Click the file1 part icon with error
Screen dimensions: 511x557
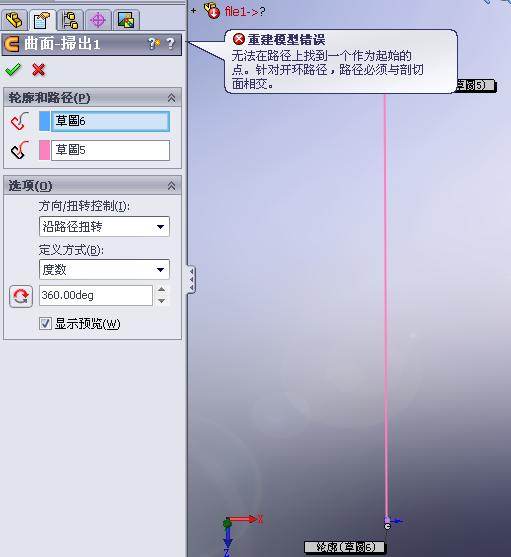click(x=212, y=11)
